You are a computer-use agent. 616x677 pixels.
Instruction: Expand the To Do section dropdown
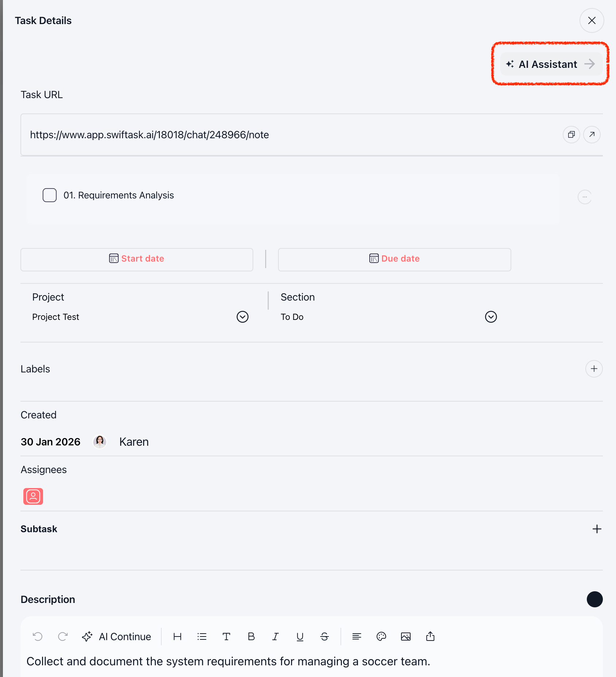(491, 317)
